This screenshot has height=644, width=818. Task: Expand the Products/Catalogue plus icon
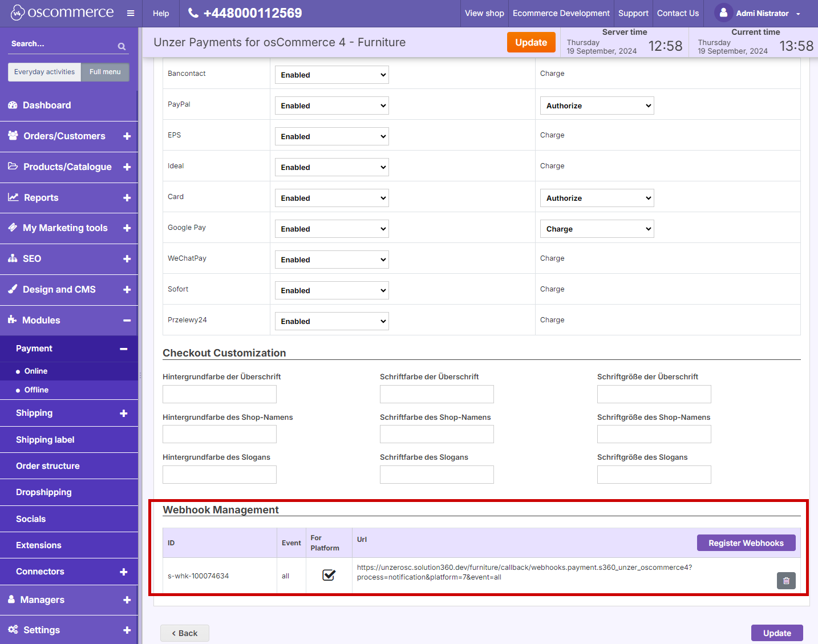[x=127, y=167]
